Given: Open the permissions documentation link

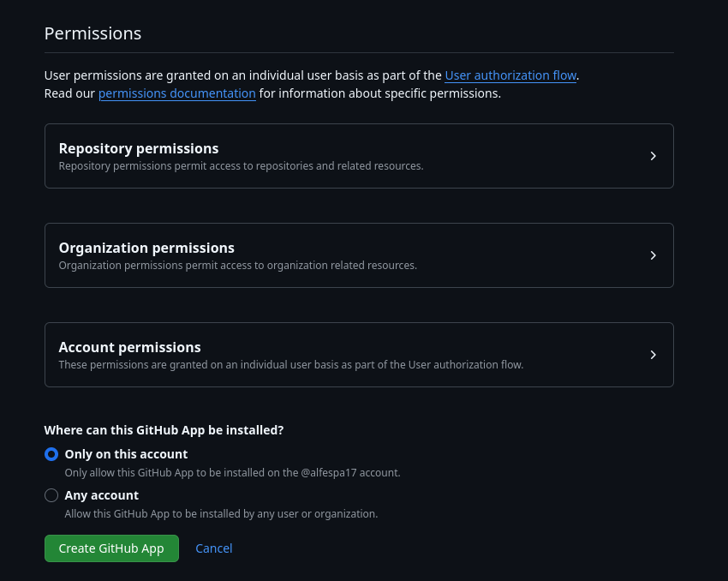Looking at the screenshot, I should [177, 93].
